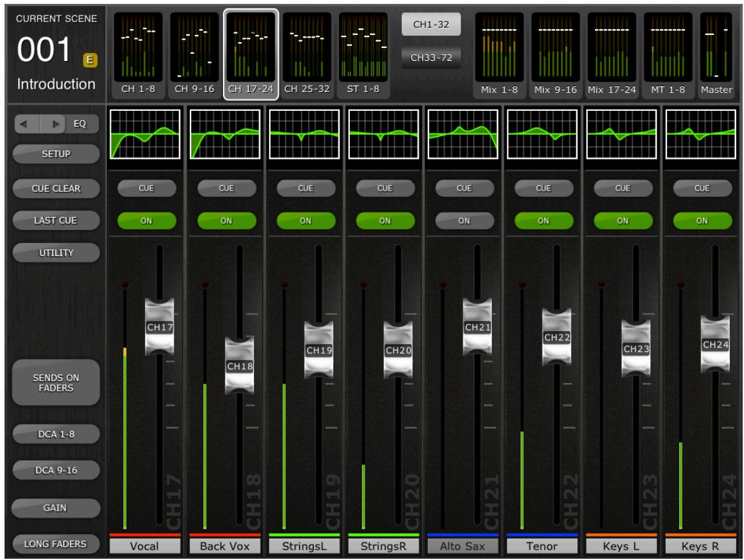Open the EQ graph for Keys R
Screen dimensions: 744x560
[x=701, y=134]
